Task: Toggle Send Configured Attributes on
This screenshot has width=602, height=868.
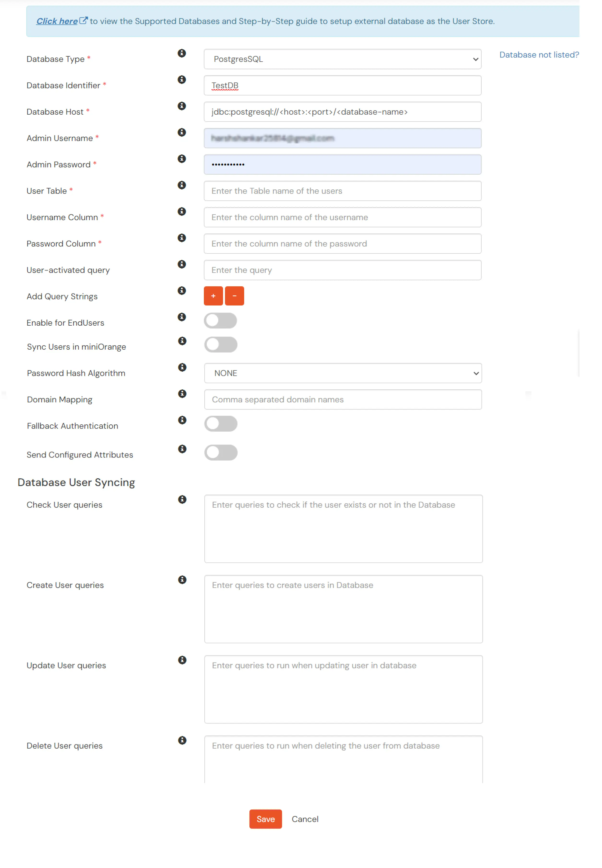Action: (x=221, y=452)
